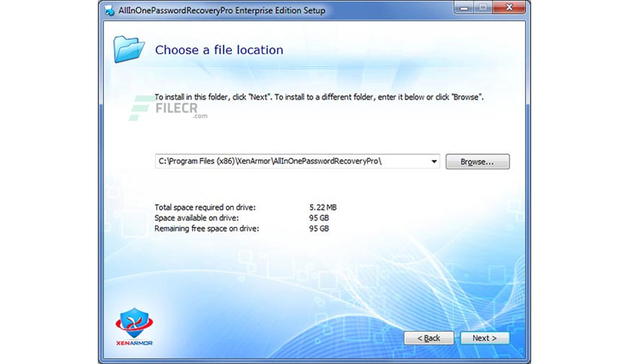Select the "Choose a file location" heading
The height and width of the screenshot is (364, 629).
coord(219,50)
